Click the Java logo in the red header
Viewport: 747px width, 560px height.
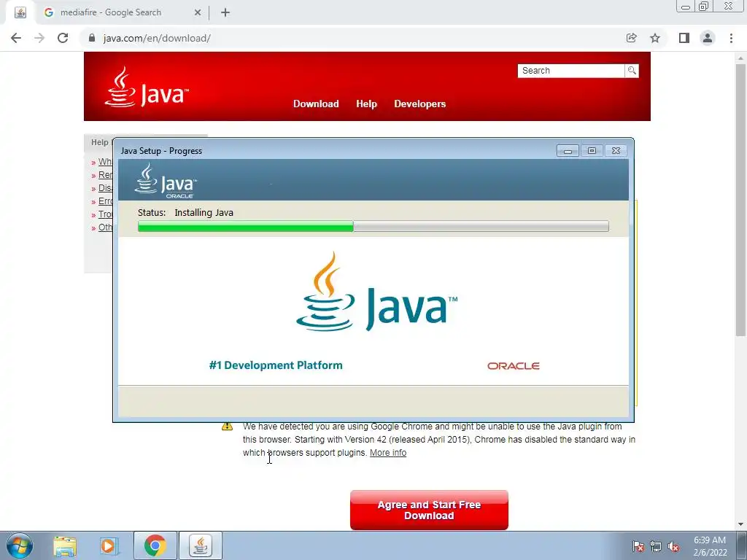tap(146, 87)
